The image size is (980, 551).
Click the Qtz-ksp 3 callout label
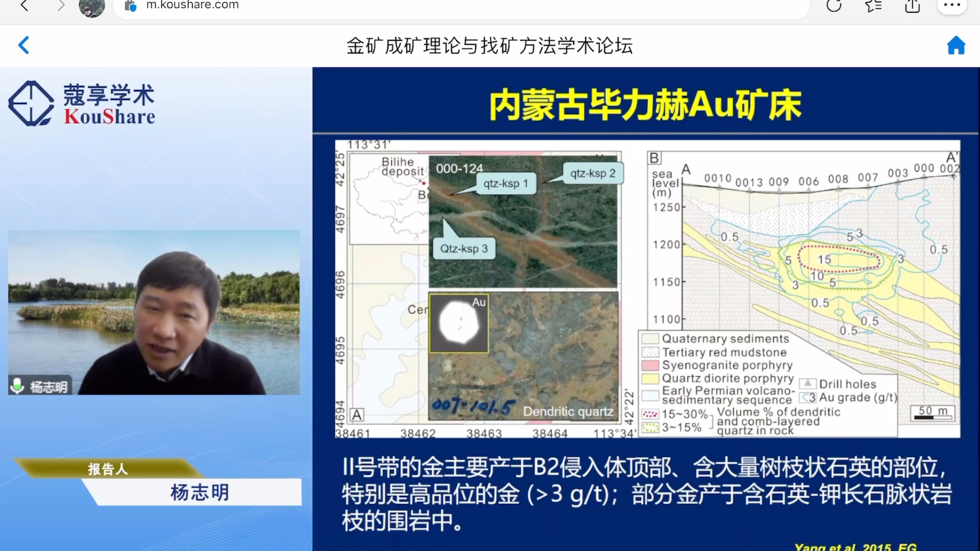pos(463,248)
